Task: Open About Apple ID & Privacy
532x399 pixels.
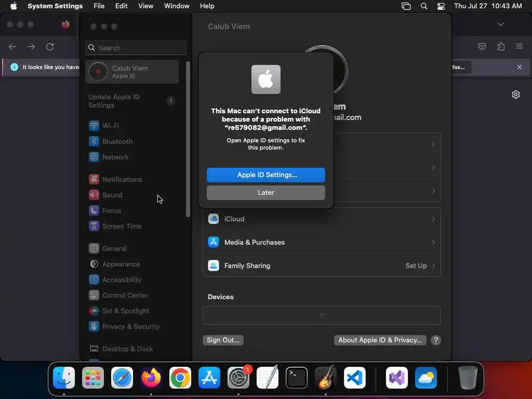Action: (380, 340)
